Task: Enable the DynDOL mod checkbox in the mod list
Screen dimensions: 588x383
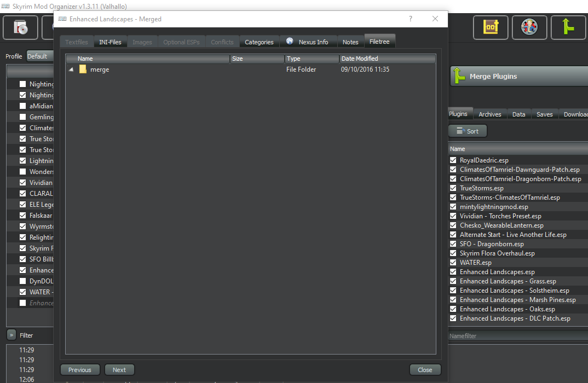Action: [x=23, y=281]
